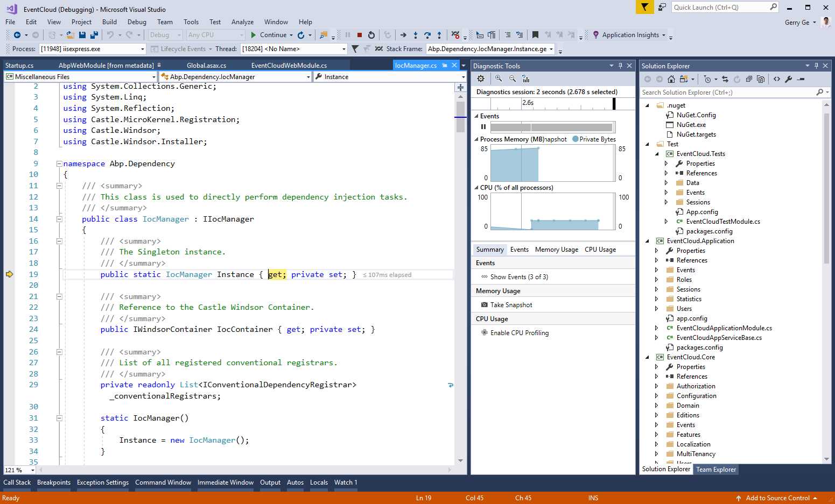Open Application Insights toolbar button
Image resolution: width=835 pixels, height=504 pixels.
pos(629,35)
